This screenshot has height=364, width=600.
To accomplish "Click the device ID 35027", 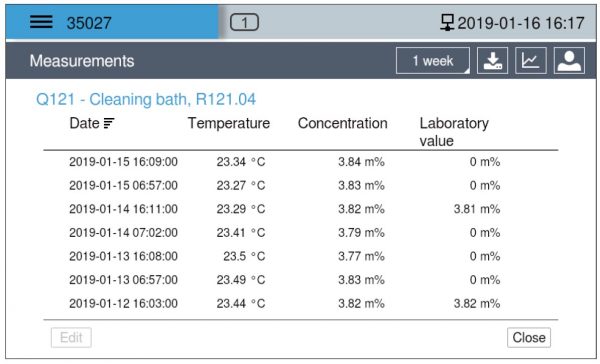I will pos(89,23).
